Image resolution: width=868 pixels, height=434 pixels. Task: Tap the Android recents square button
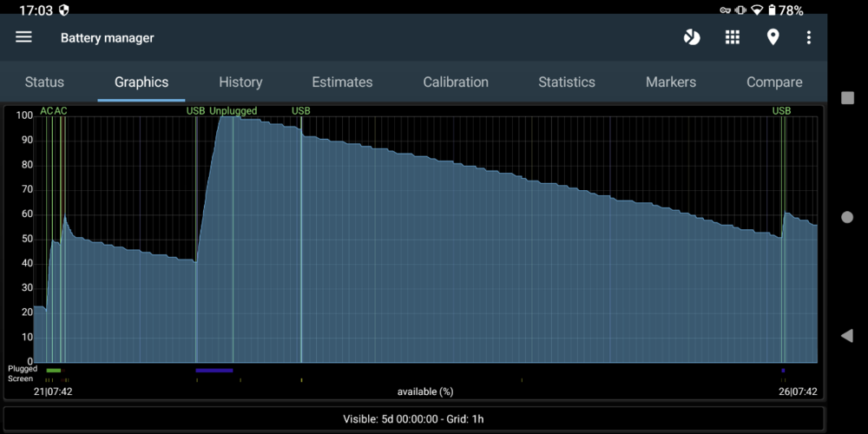847,98
